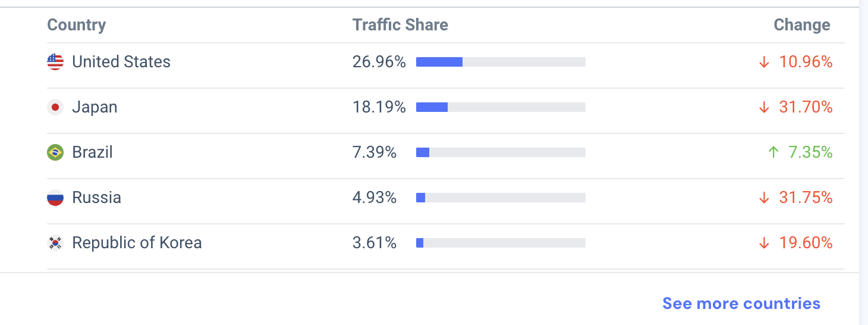Click the United States flag icon

55,62
